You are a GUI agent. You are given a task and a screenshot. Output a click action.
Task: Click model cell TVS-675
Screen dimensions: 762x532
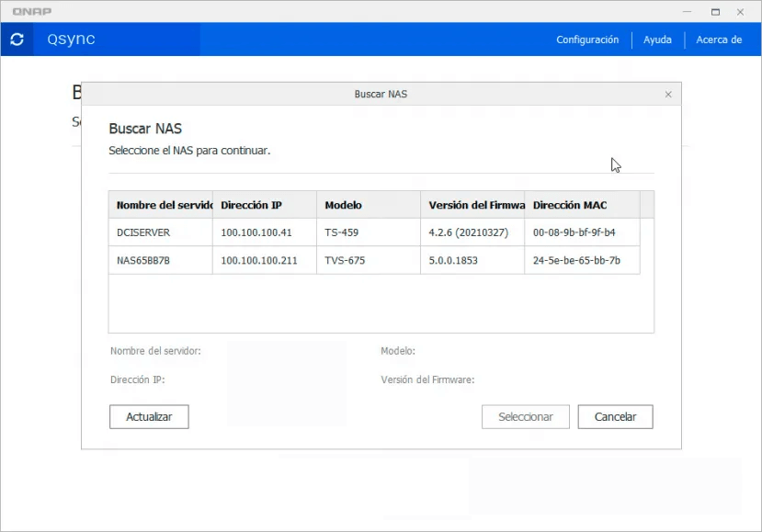345,260
